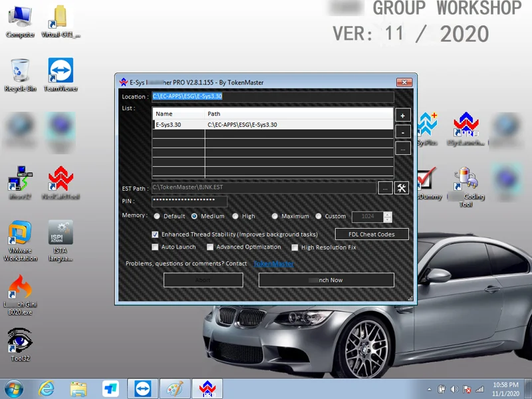Switch to Paint in the taskbar
Screen dimensions: 532x399
tap(175, 389)
